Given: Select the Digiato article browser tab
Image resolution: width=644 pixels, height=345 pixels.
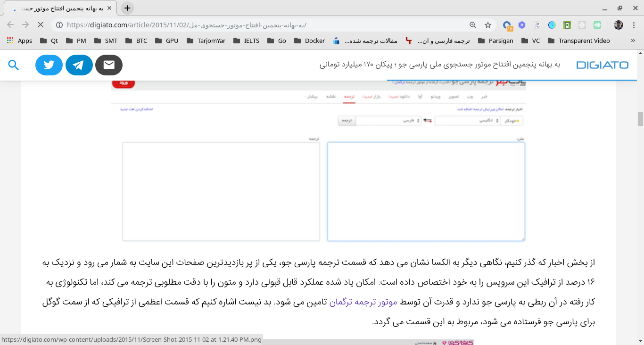Looking at the screenshot, I should click(x=60, y=8).
